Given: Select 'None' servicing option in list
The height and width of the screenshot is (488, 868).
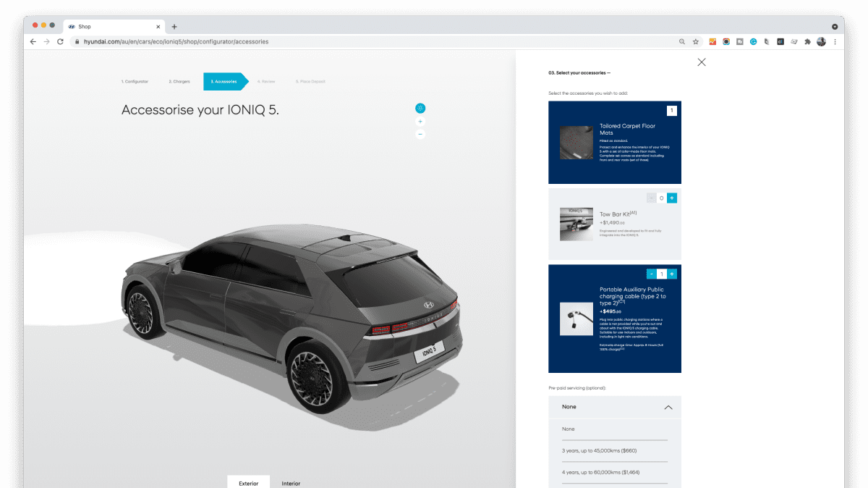Looking at the screenshot, I should coord(615,429).
